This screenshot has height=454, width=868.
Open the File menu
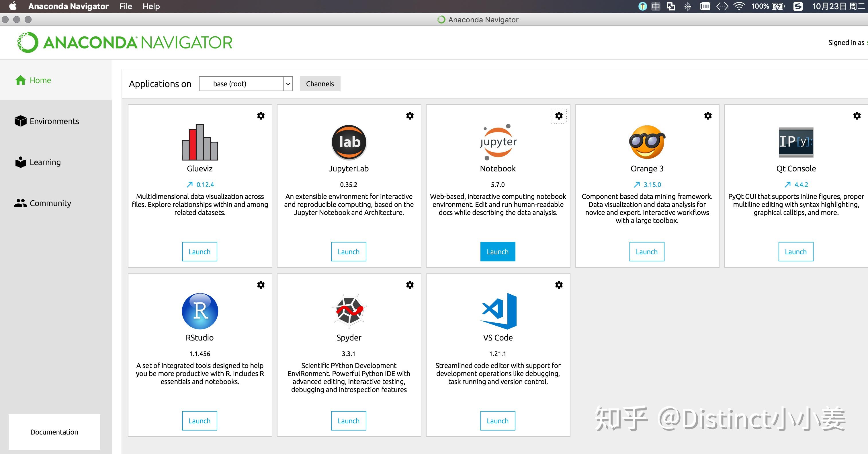click(x=126, y=6)
